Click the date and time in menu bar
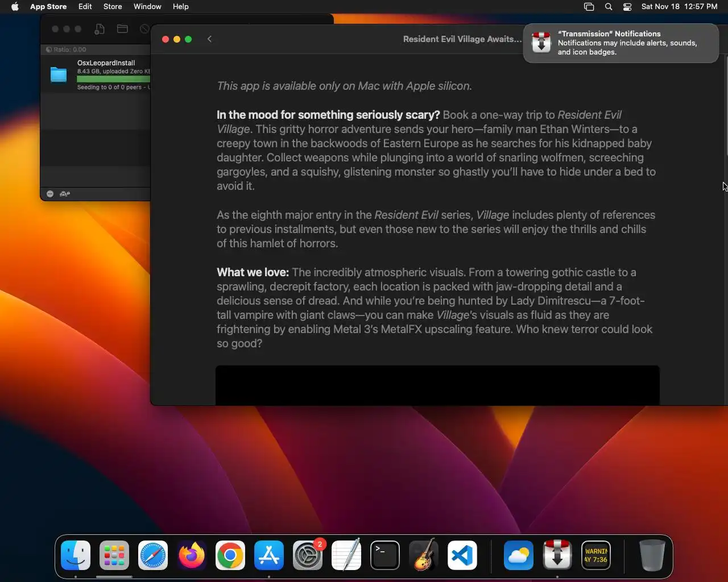This screenshot has width=728, height=582. (679, 7)
